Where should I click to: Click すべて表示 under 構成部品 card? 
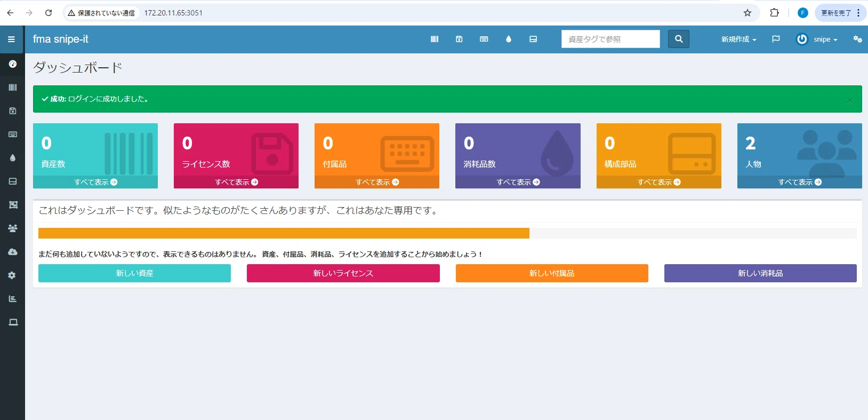pos(659,182)
